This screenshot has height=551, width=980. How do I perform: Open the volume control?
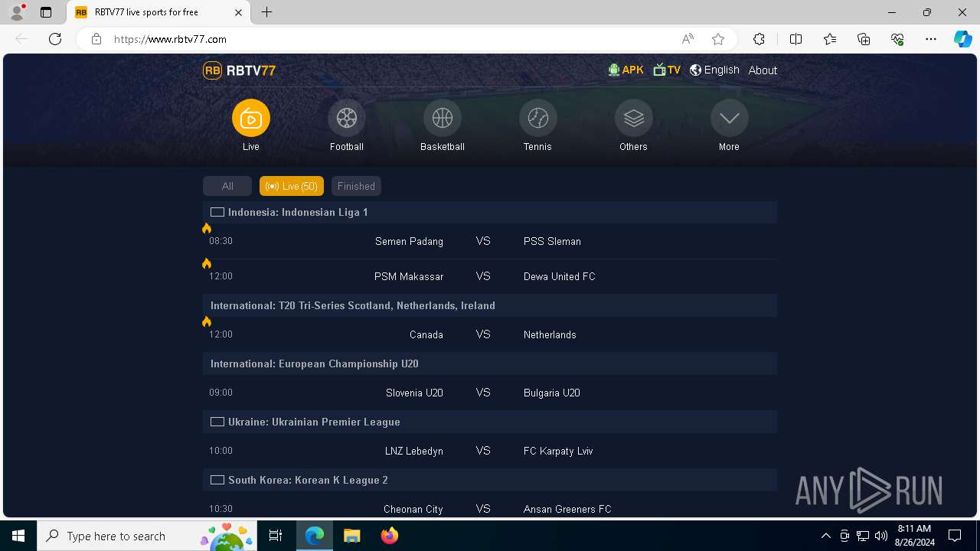pyautogui.click(x=880, y=536)
